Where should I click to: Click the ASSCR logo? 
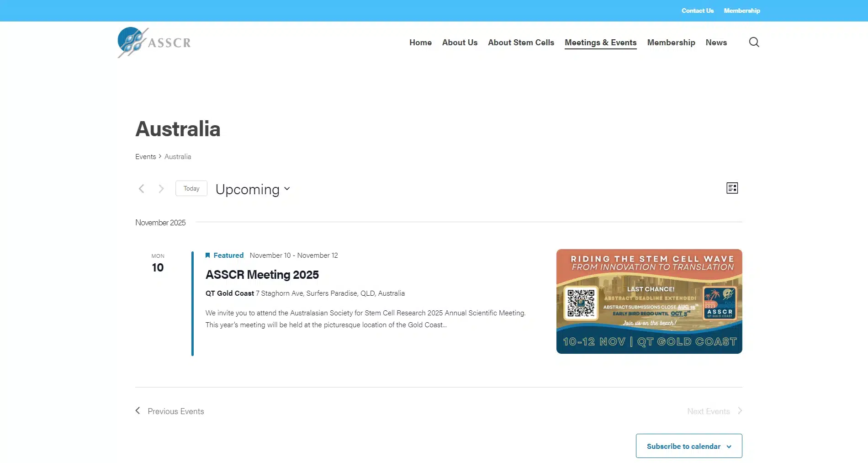click(x=154, y=43)
